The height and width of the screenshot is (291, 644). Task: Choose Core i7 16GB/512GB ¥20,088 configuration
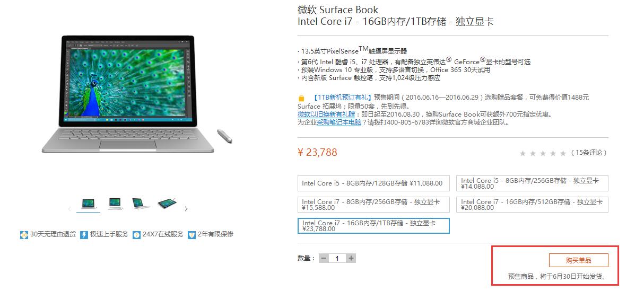point(532,205)
